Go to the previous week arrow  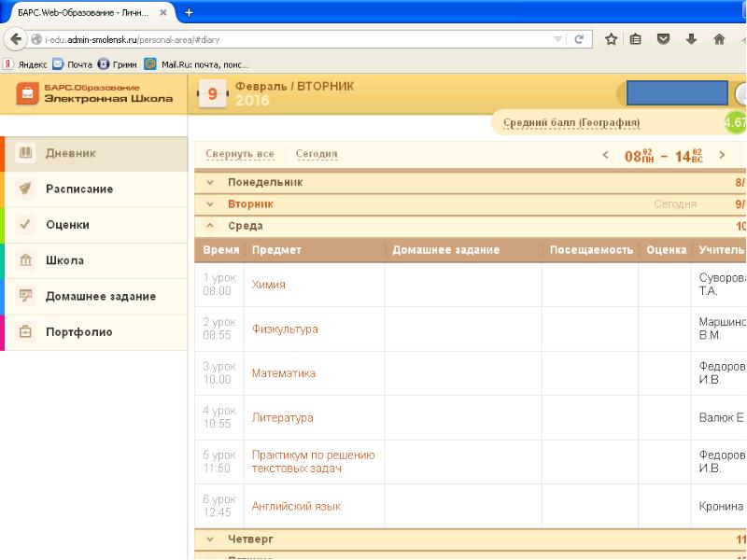[605, 155]
